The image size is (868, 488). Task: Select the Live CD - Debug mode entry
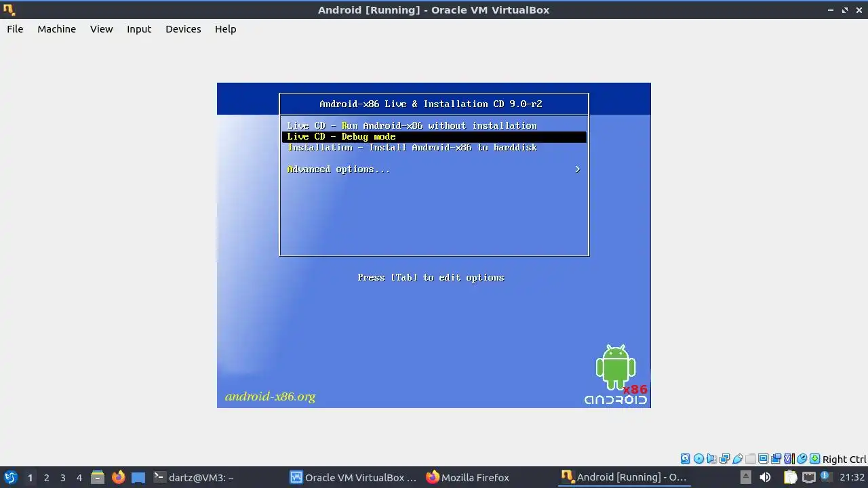click(x=434, y=137)
